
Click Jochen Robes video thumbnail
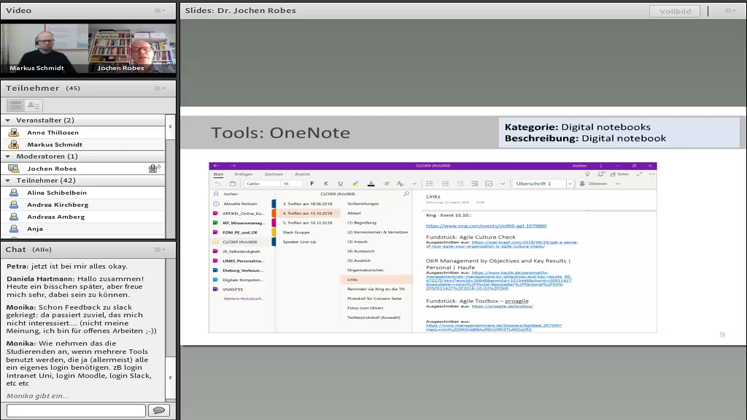pyautogui.click(x=132, y=48)
